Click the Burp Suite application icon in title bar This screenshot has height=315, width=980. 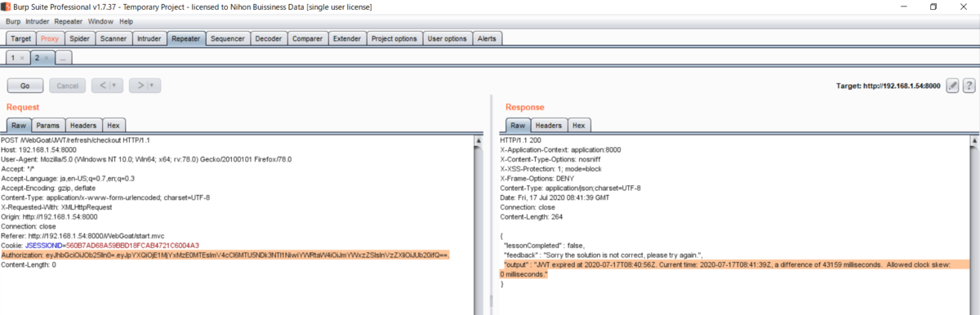coord(7,7)
